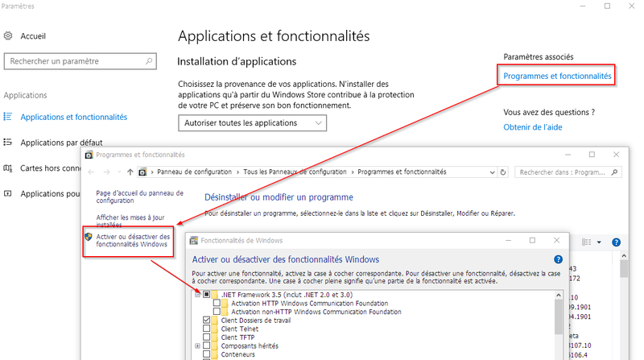This screenshot has width=644, height=360.
Task: Click the Cartes hors connexion map icon
Action: pyautogui.click(x=8, y=168)
